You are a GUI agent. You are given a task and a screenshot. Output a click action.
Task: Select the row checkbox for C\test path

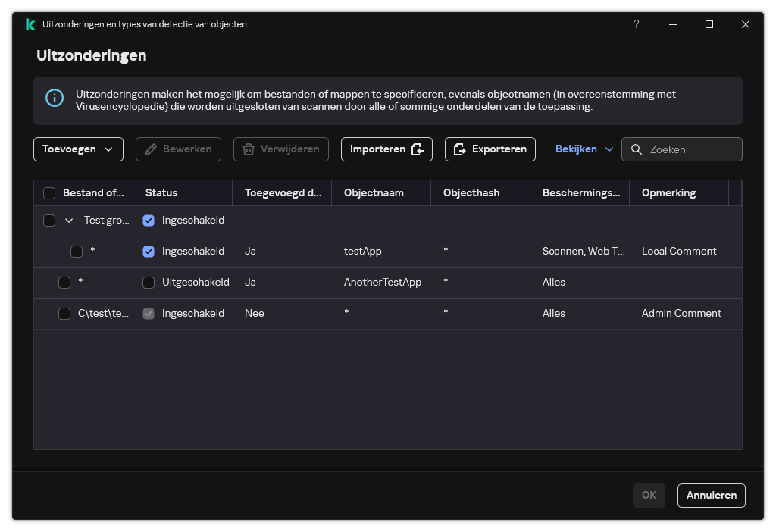pyautogui.click(x=64, y=314)
